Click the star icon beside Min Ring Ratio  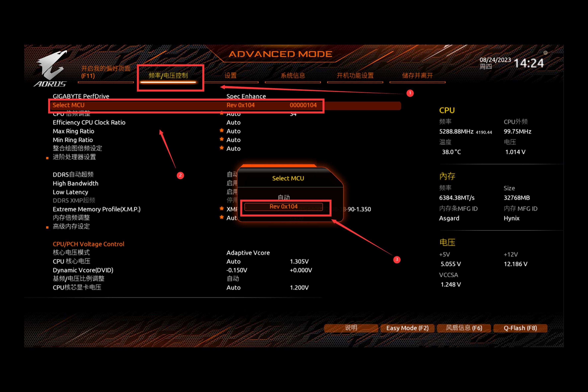tap(221, 139)
